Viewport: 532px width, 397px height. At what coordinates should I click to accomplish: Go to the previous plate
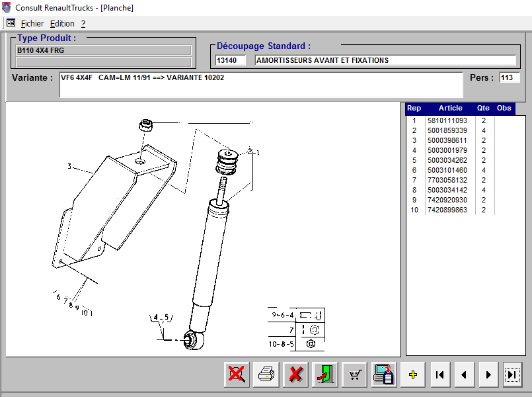tap(464, 375)
